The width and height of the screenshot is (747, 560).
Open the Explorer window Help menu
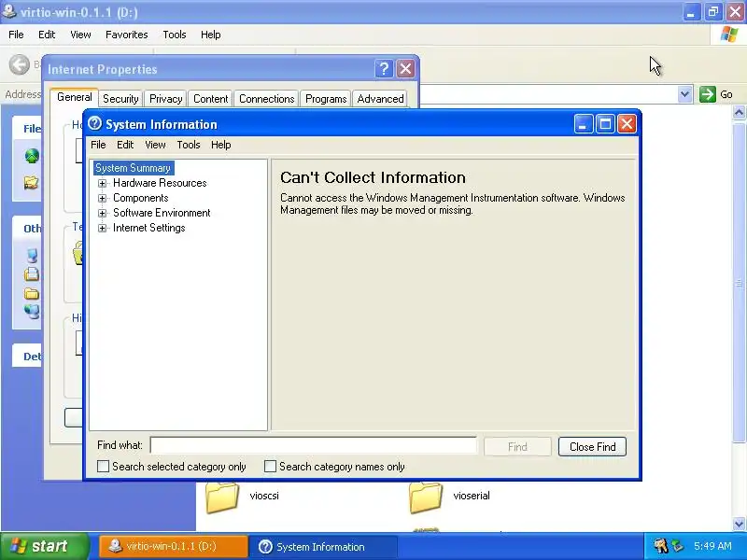(211, 35)
